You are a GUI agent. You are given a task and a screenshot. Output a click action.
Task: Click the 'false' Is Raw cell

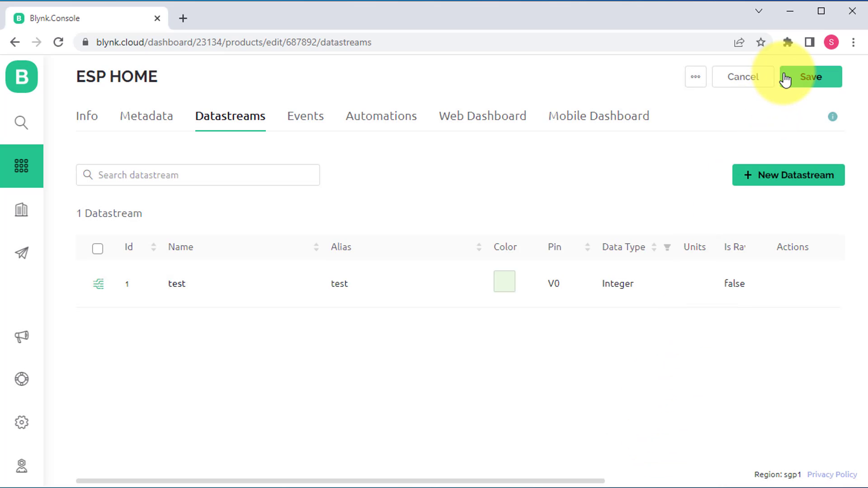[734, 284]
